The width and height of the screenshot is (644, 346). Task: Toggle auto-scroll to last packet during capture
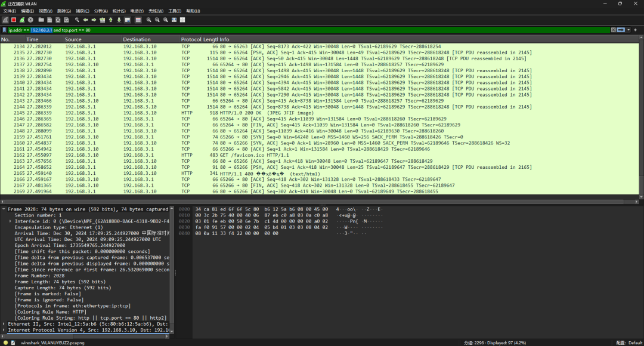[128, 20]
